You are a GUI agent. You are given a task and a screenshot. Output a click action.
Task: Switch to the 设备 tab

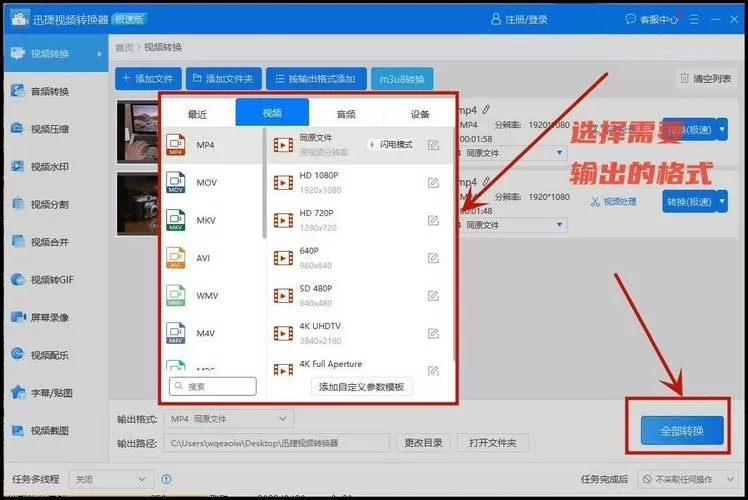pos(420,114)
